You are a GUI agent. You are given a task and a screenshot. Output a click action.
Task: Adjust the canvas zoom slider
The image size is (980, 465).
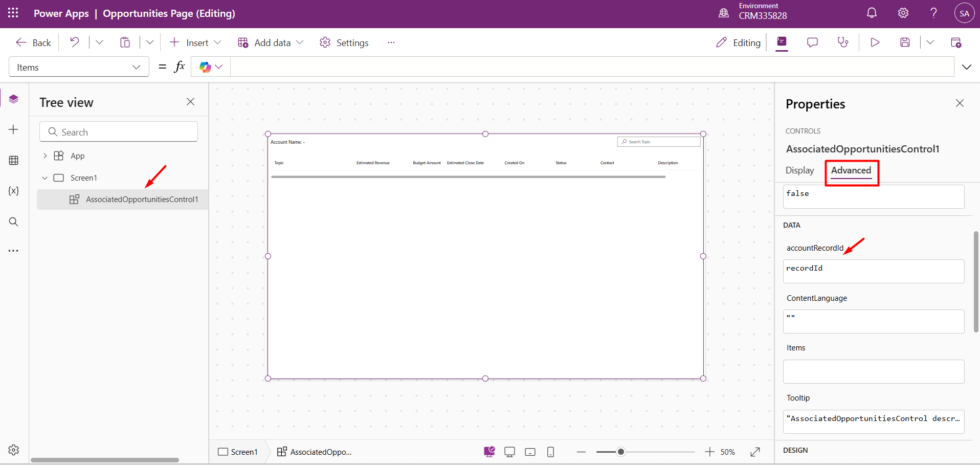pos(620,452)
